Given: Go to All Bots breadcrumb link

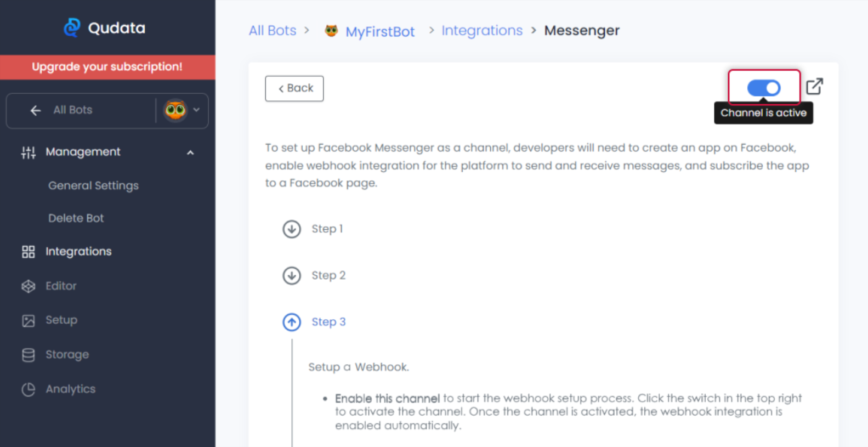Looking at the screenshot, I should click(x=273, y=31).
